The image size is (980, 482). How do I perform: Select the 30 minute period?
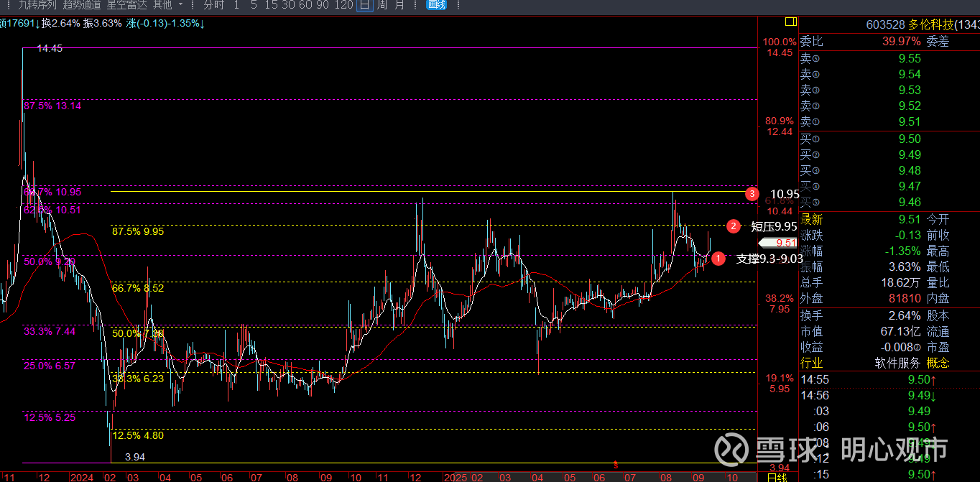(288, 5)
